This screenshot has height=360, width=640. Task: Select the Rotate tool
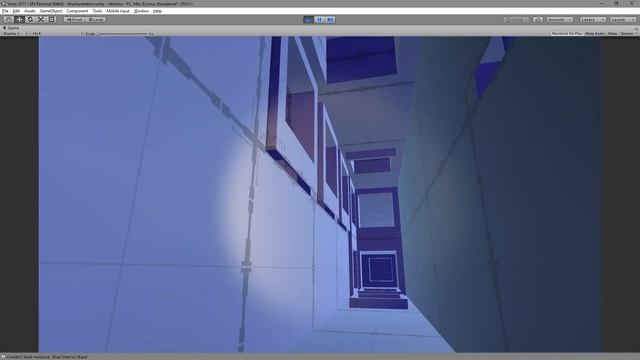[x=30, y=20]
